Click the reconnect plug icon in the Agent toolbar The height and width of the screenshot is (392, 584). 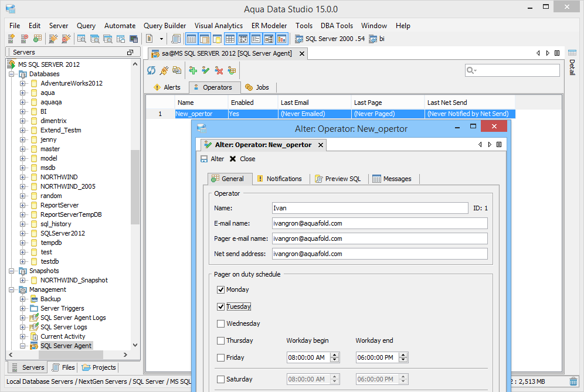[164, 70]
